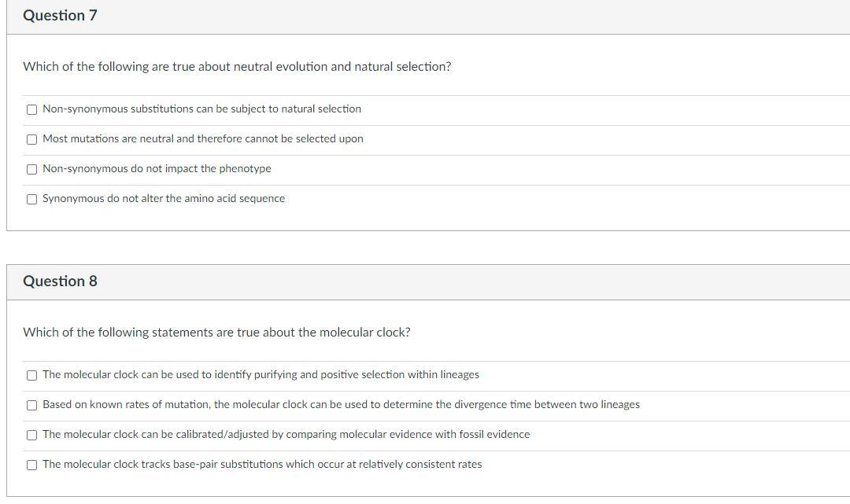Image resolution: width=850 pixels, height=504 pixels.
Task: Click answer text about divergence time between two lineages
Action: click(x=341, y=405)
